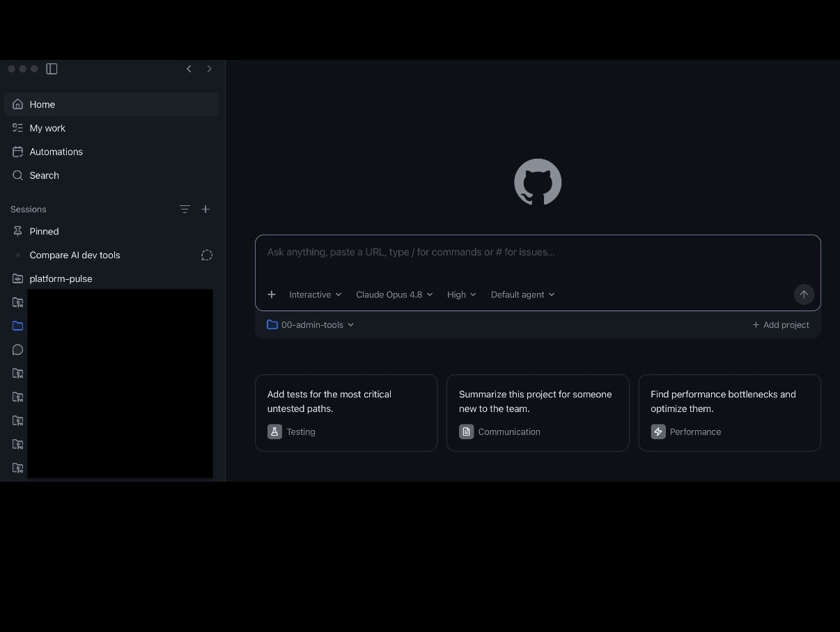Click the Add project button
The height and width of the screenshot is (632, 840).
[780, 324]
